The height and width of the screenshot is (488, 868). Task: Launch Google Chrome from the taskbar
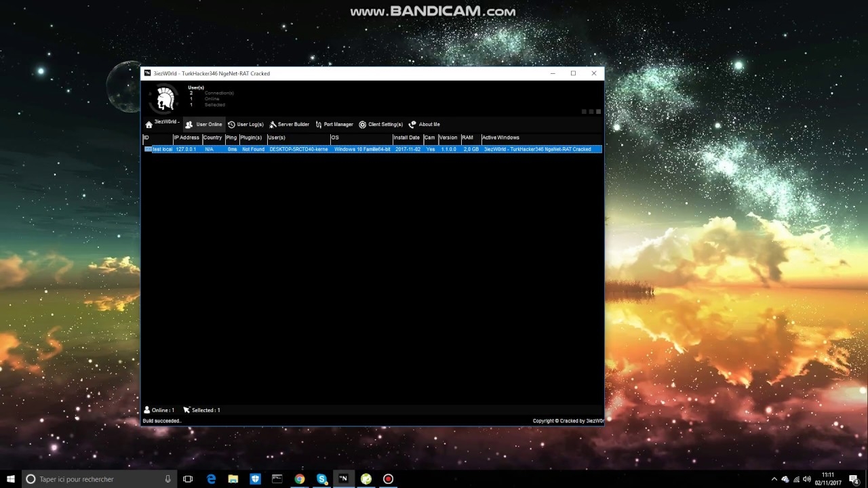click(x=299, y=479)
